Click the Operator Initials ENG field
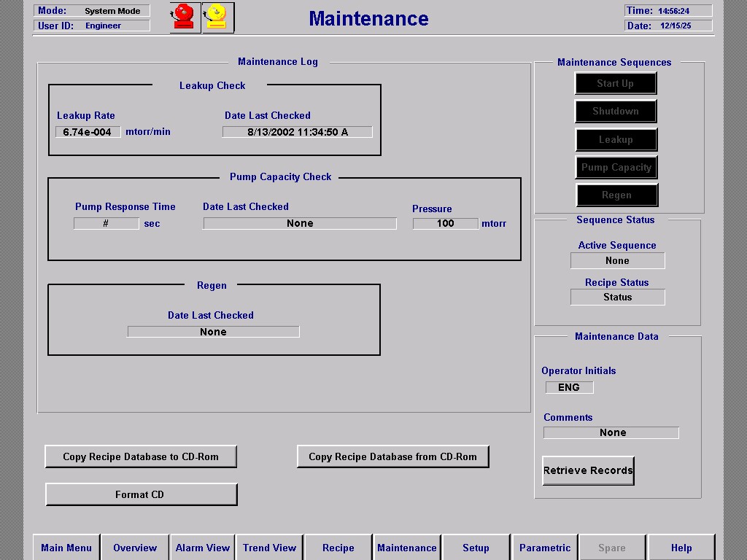Image resolution: width=747 pixels, height=560 pixels. pos(569,387)
